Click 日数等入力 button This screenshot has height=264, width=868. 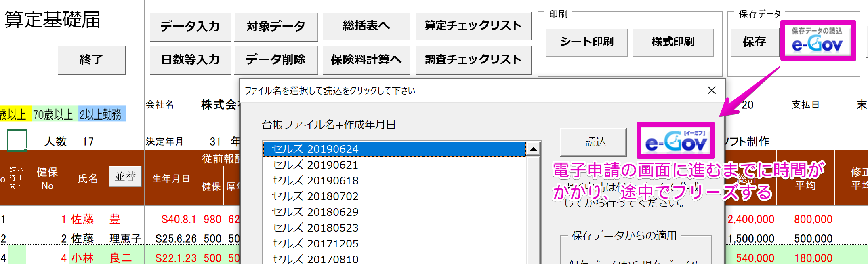pos(190,60)
